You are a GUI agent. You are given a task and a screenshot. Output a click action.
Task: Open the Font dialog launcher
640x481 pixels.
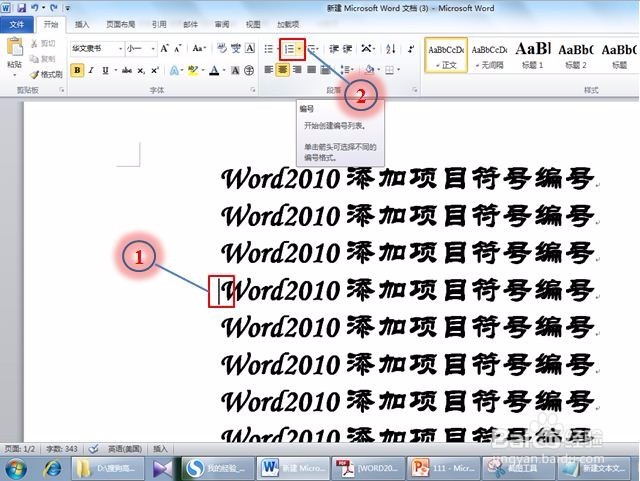pos(253,90)
